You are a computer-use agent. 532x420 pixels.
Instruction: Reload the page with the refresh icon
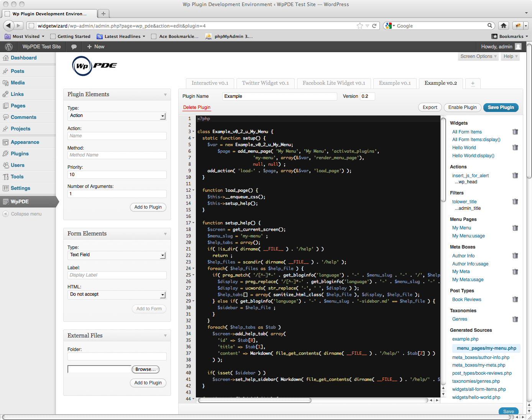click(x=374, y=26)
